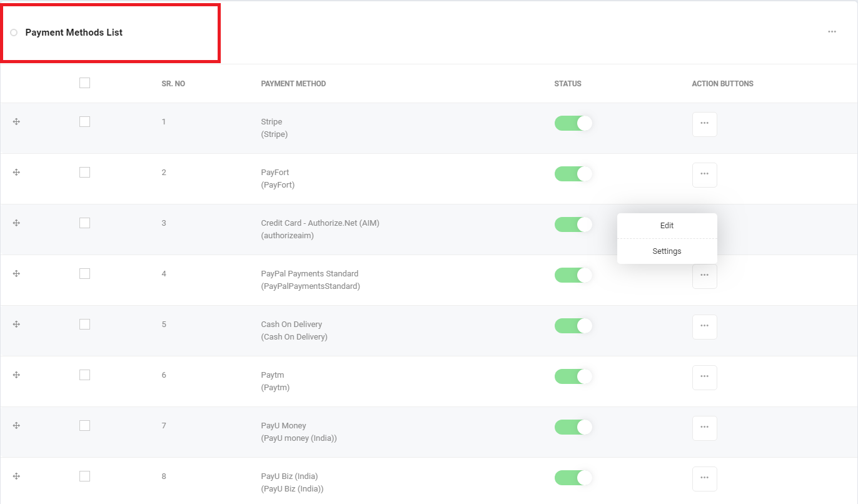Toggle PayU Money status switch
Viewport: 858px width, 504px height.
click(x=573, y=427)
